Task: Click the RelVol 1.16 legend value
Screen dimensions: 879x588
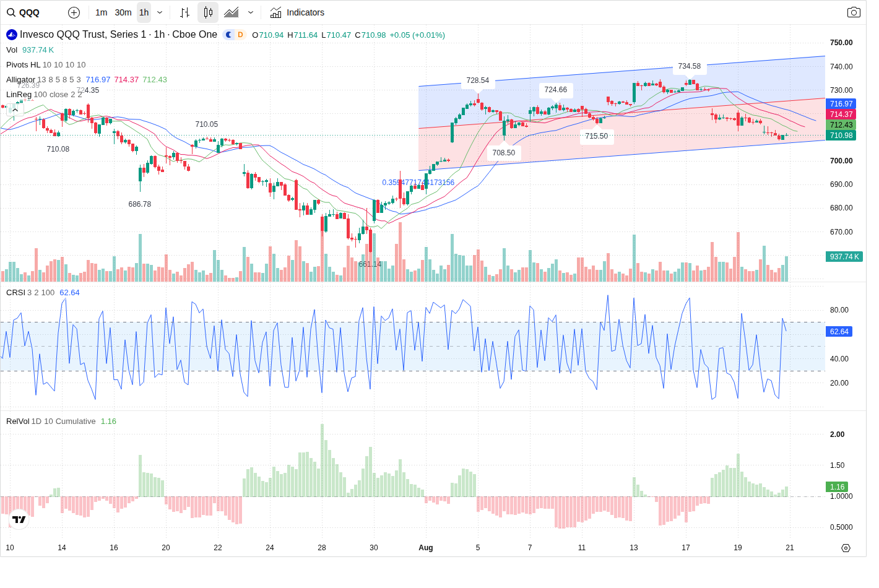Action: (x=108, y=422)
